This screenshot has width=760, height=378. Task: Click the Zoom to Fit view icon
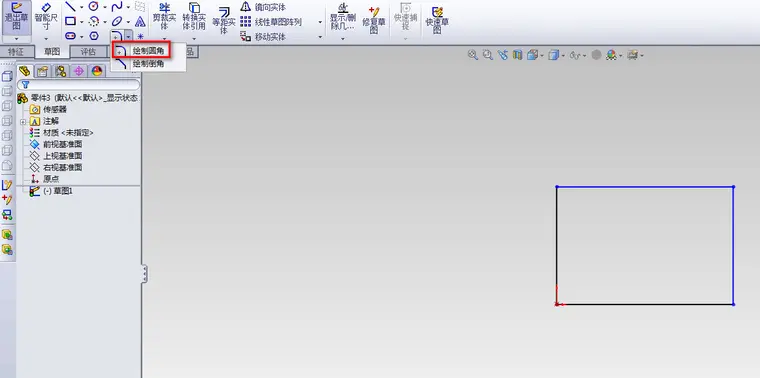473,55
